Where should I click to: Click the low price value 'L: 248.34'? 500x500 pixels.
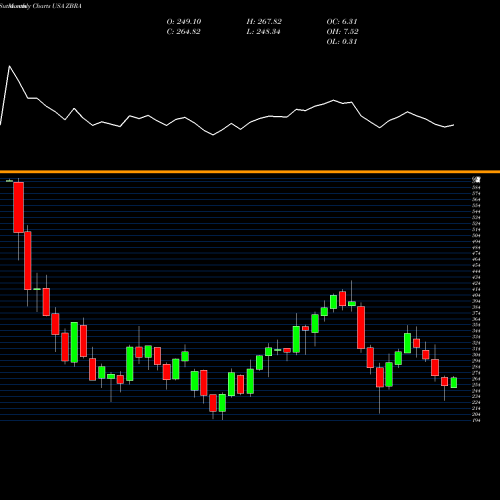click(263, 32)
